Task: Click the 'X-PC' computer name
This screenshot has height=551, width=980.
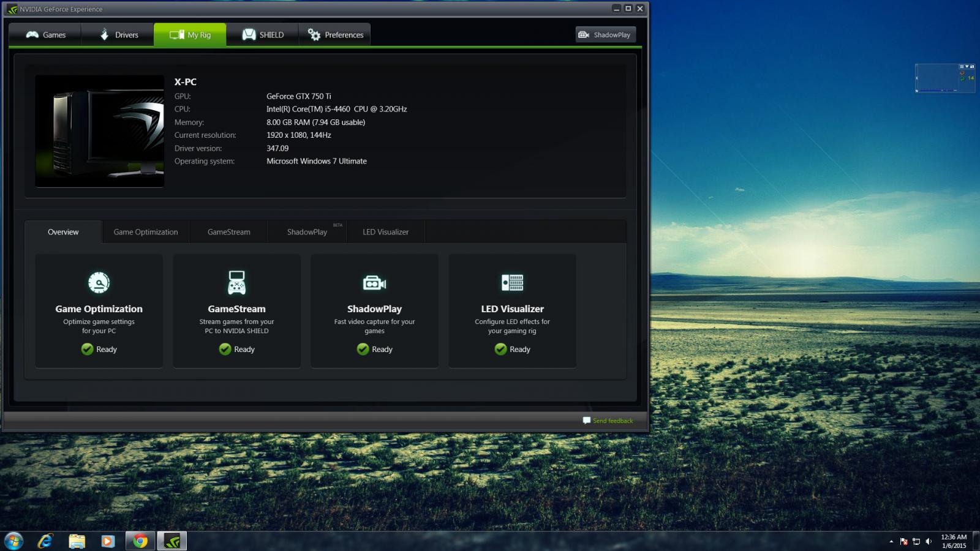Action: [x=185, y=82]
